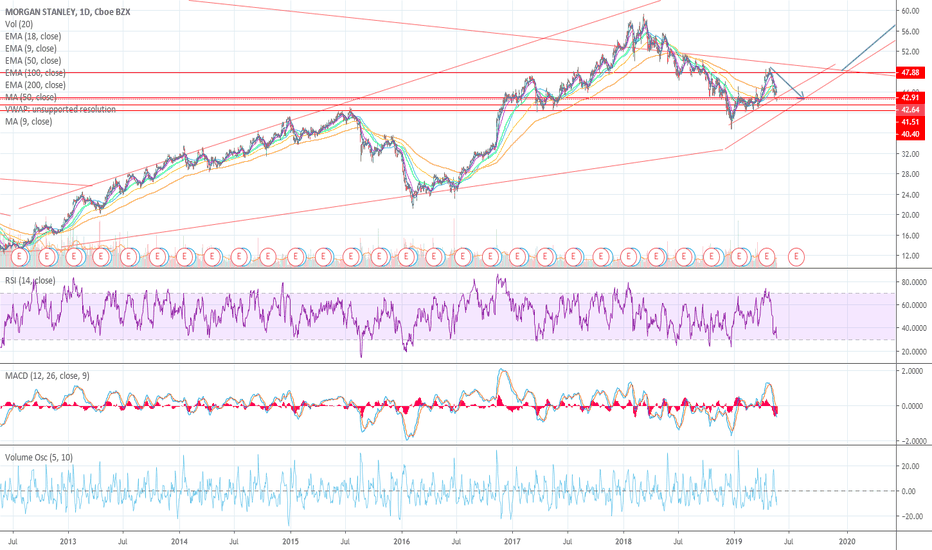Click 40.0000 on the RSI scale

point(914,328)
